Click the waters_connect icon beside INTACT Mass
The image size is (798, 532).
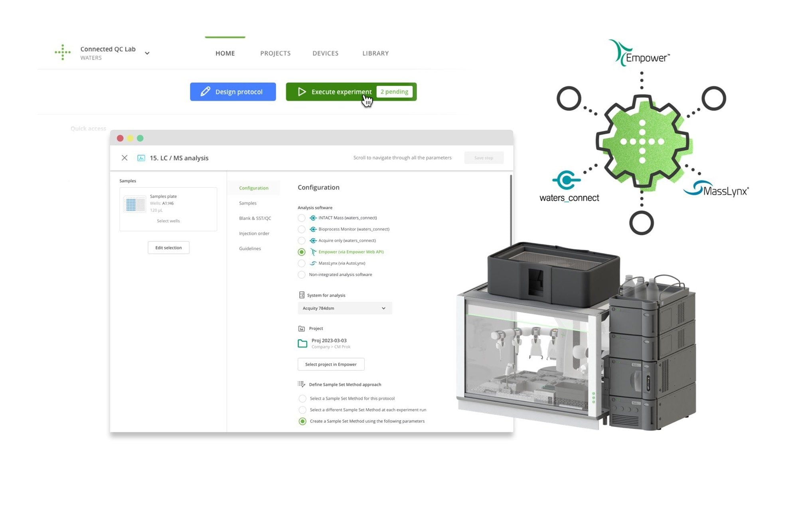(313, 218)
